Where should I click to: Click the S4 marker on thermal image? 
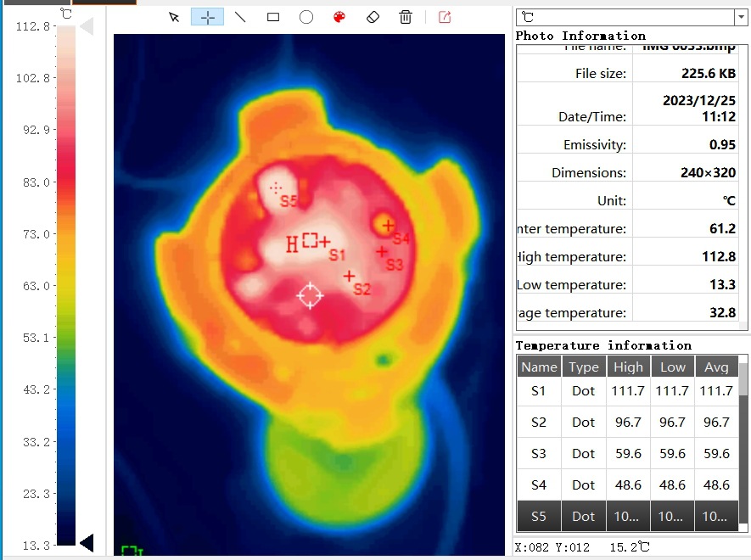[x=389, y=225]
